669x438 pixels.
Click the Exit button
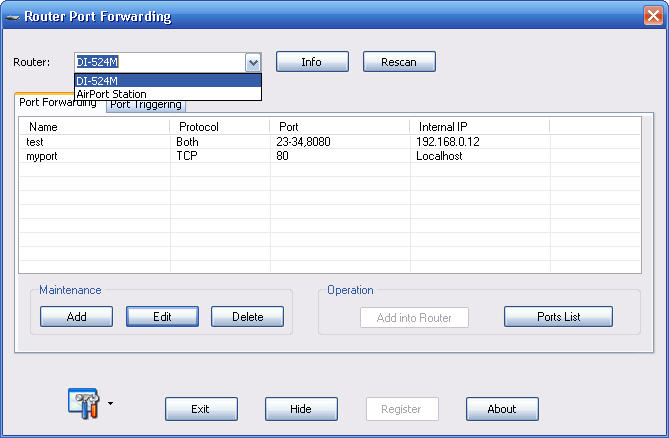coord(201,409)
